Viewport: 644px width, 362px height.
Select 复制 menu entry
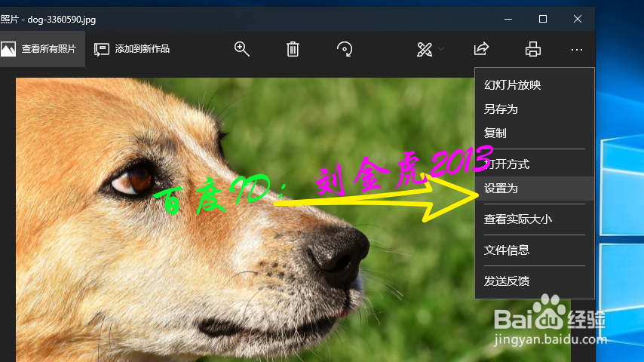click(535, 133)
